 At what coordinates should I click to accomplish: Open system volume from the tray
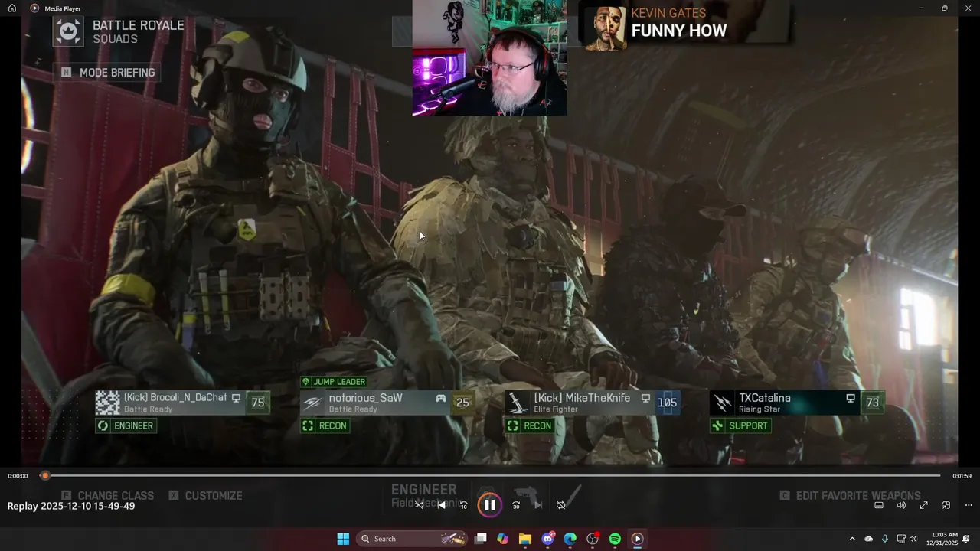(913, 539)
